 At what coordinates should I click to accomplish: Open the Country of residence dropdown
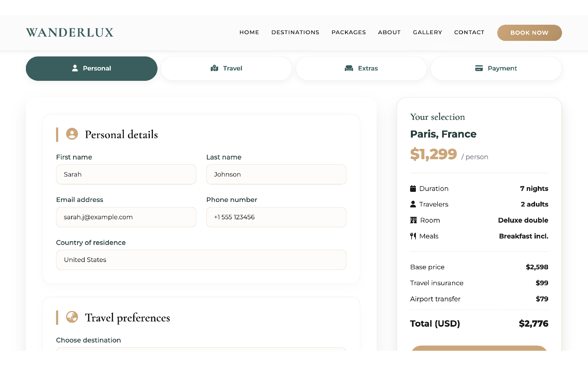(x=201, y=260)
